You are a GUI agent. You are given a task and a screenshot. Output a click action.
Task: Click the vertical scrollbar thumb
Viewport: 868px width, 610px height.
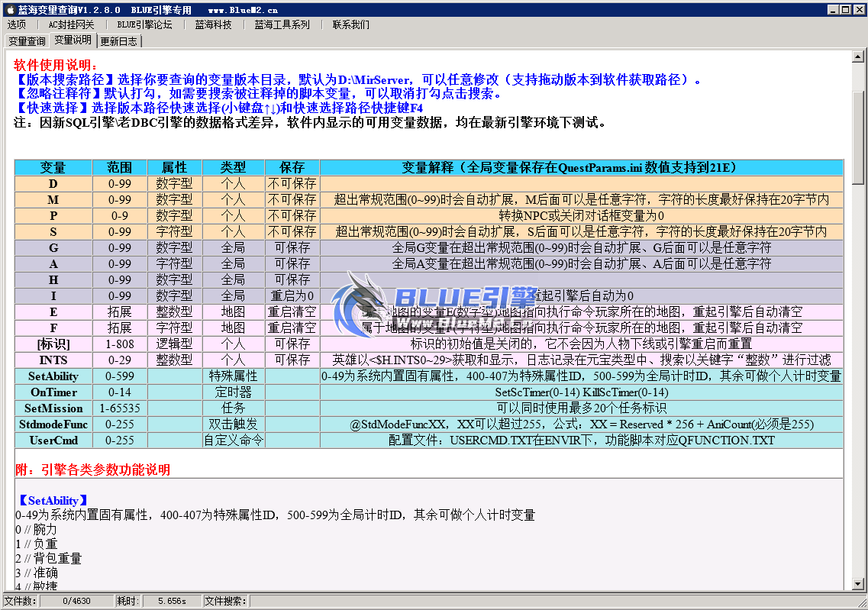858,122
